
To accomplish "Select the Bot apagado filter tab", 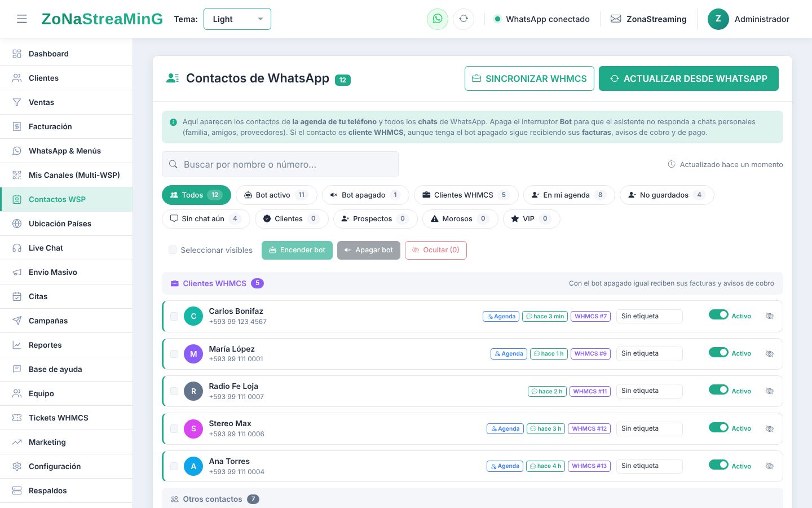I will tap(365, 195).
